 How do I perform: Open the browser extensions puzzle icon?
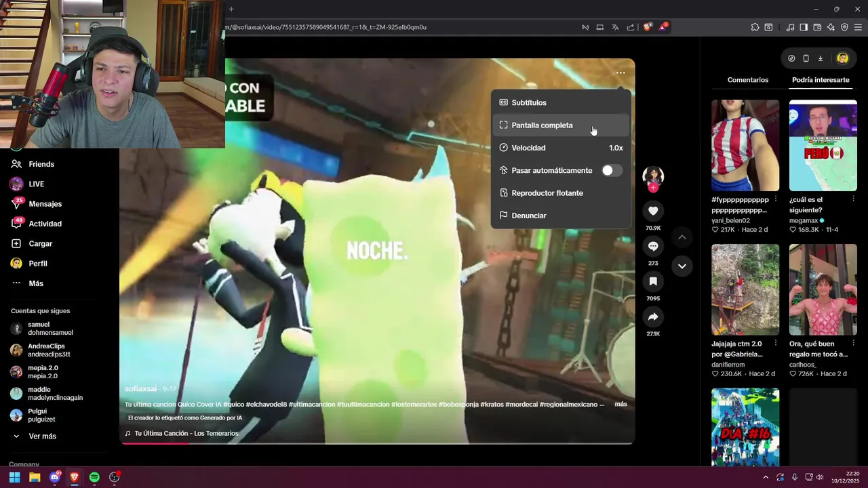pos(755,27)
